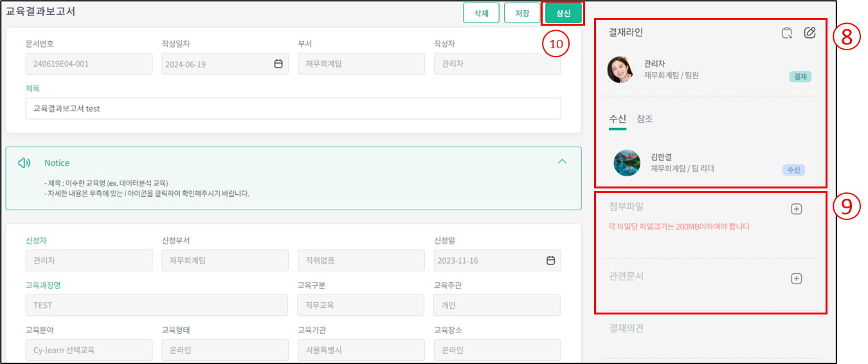Click the 교육구분 직무교육 field
868x364 pixels.
(x=360, y=305)
